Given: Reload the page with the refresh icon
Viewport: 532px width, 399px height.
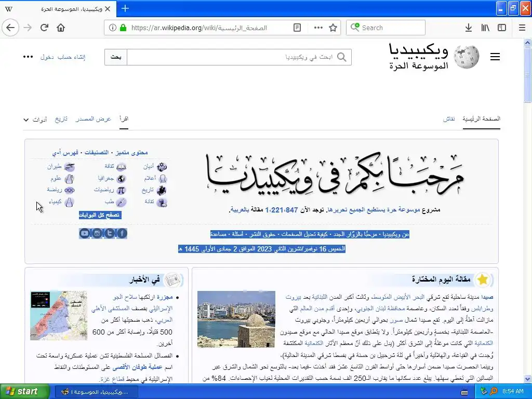Looking at the screenshot, I should [44, 28].
